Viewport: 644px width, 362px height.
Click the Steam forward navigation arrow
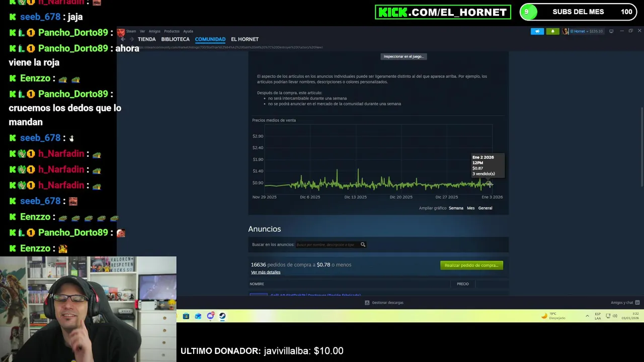pyautogui.click(x=132, y=39)
